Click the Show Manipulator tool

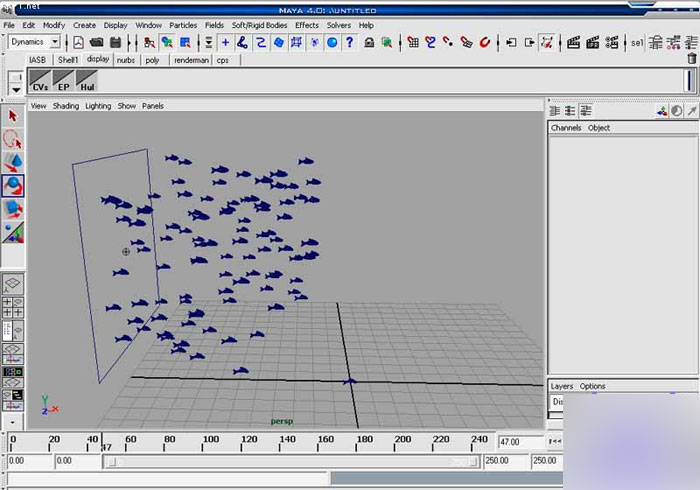pos(13,232)
